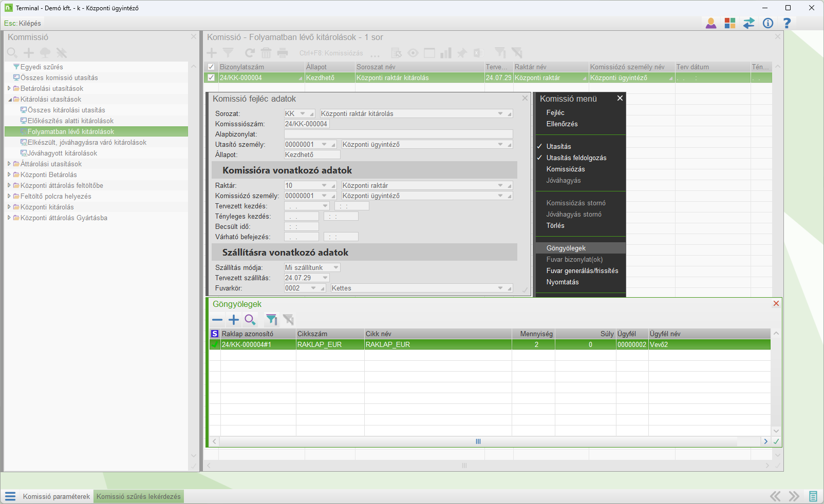Click the minus icon in Göngyölegek toolbar
The height and width of the screenshot is (504, 824).
(217, 320)
